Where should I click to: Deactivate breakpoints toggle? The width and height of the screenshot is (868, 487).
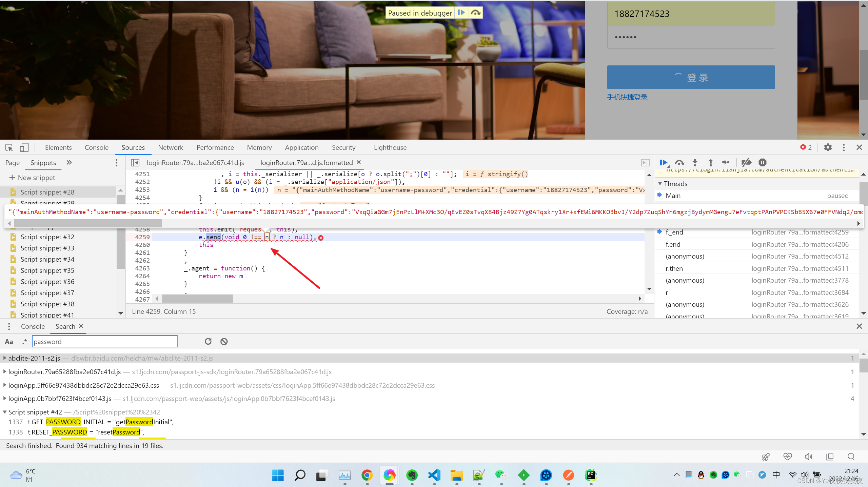pyautogui.click(x=746, y=163)
